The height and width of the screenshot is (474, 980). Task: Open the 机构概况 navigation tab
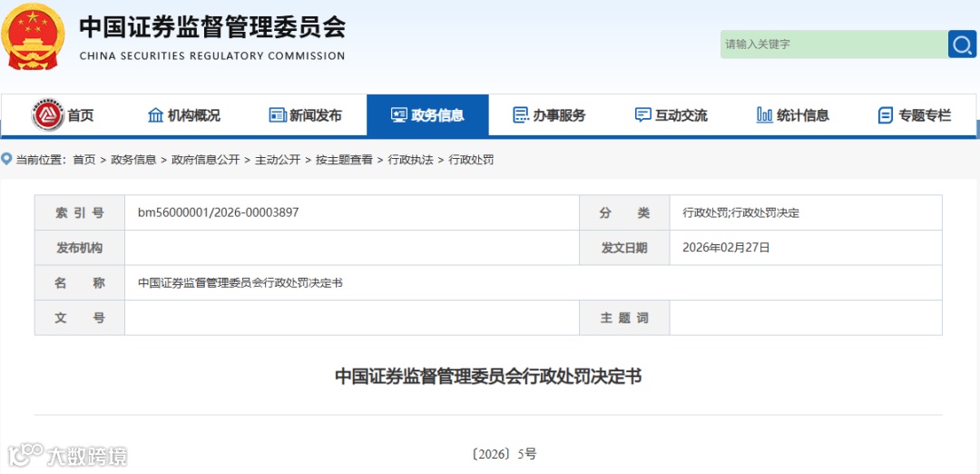[183, 115]
